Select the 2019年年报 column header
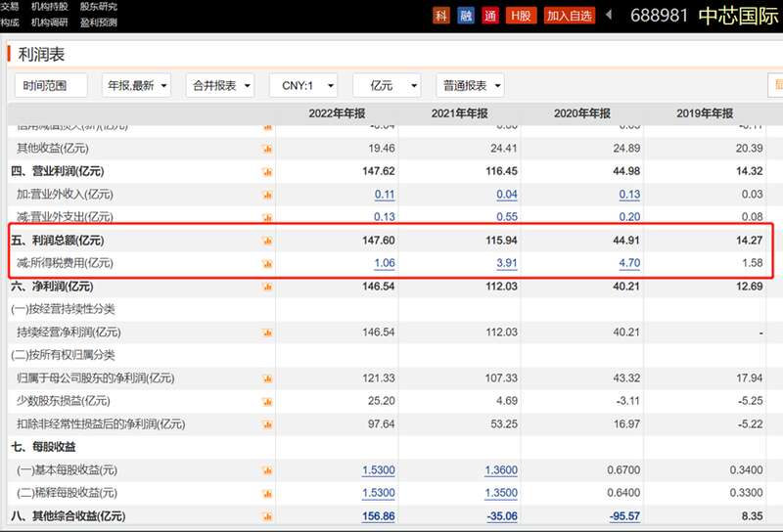Screen dimensions: 783x532 pos(705,113)
